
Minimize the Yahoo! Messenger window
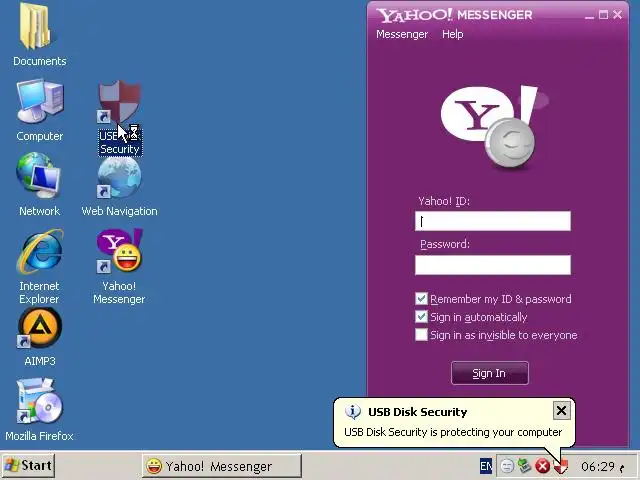coord(589,15)
